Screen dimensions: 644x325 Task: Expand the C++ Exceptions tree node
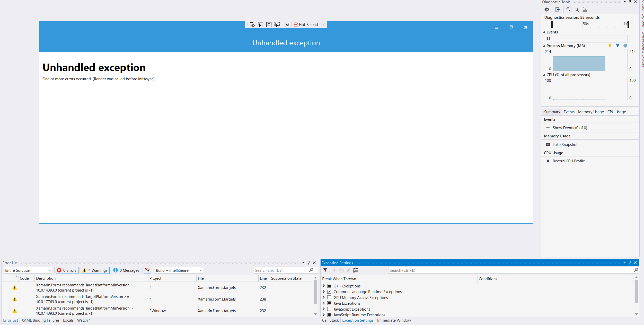pos(324,286)
